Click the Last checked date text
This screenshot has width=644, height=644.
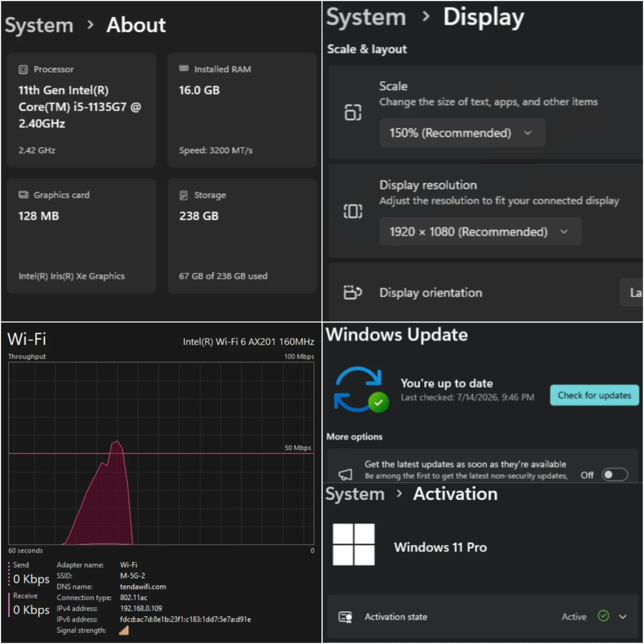[467, 397]
